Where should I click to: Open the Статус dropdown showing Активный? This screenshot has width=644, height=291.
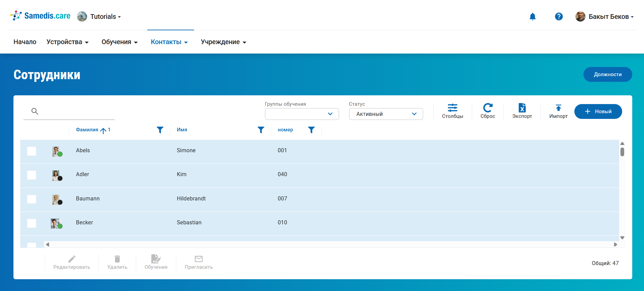click(x=386, y=114)
